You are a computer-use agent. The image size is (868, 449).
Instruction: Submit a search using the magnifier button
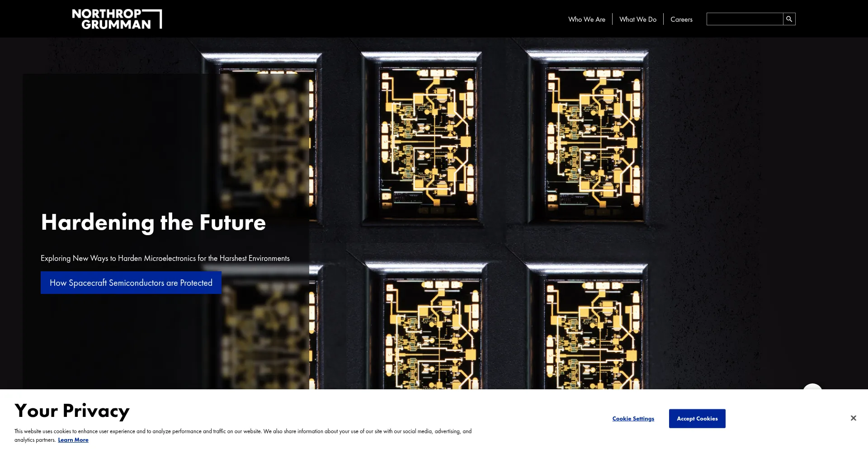788,19
